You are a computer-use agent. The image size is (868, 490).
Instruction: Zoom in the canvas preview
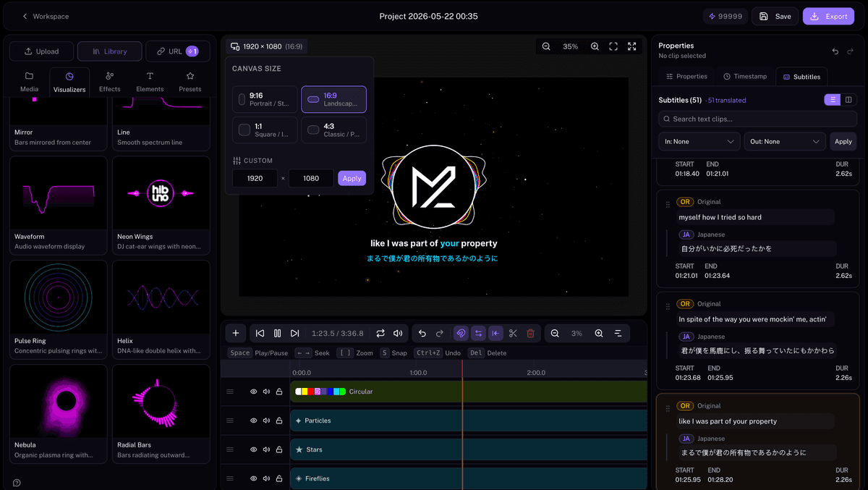click(595, 46)
